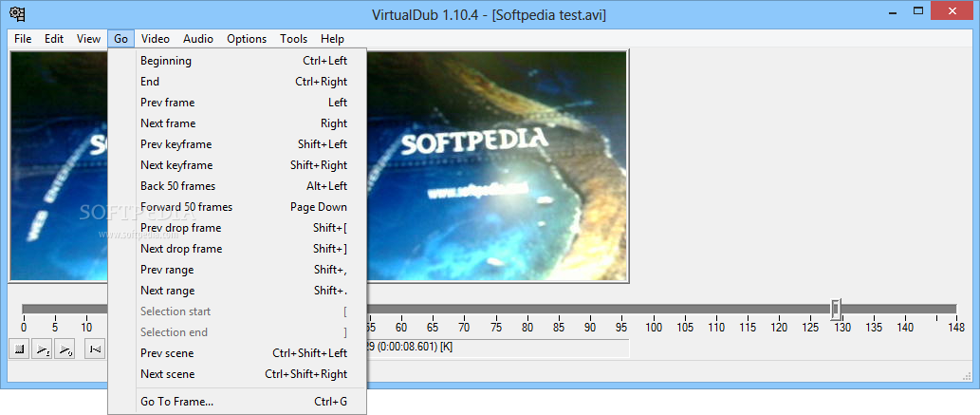Image resolution: width=980 pixels, height=415 pixels.
Task: Choose Beginning from the Go menu
Action: [x=237, y=61]
